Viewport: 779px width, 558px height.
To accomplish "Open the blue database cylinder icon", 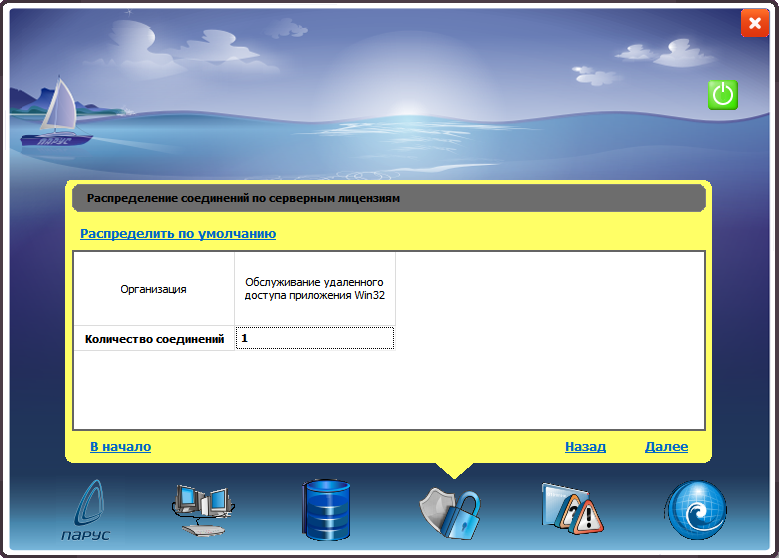I will [326, 510].
